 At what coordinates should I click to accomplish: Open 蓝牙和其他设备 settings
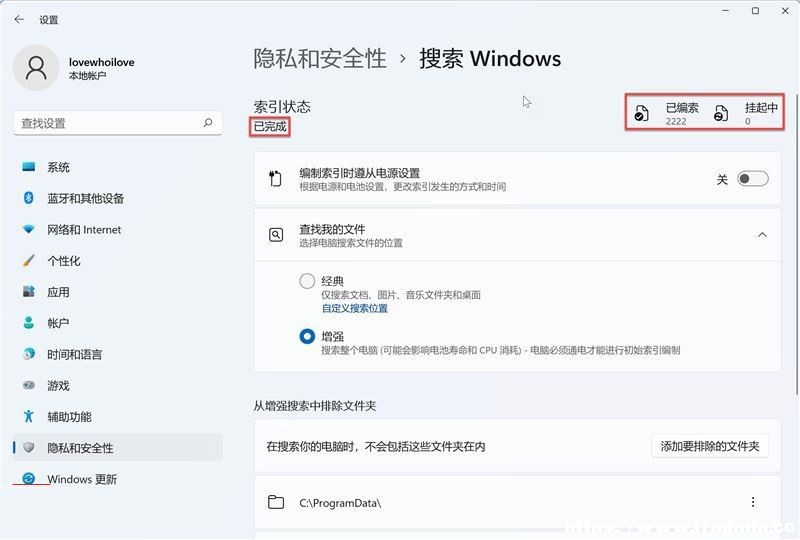(x=117, y=198)
